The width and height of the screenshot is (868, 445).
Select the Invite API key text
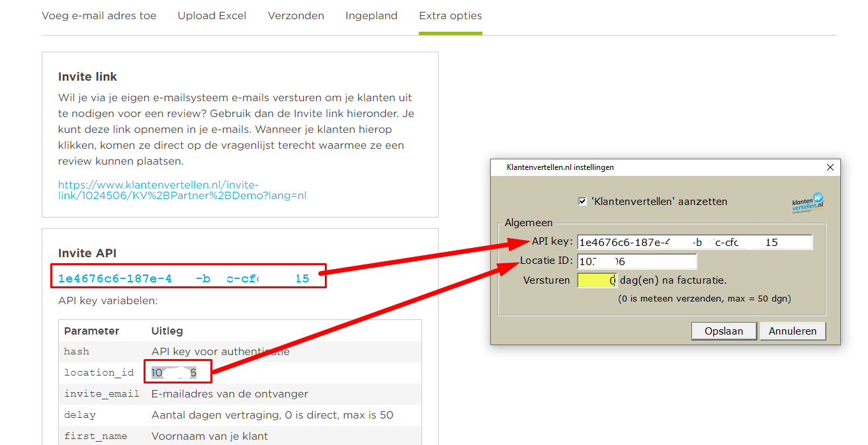point(184,278)
